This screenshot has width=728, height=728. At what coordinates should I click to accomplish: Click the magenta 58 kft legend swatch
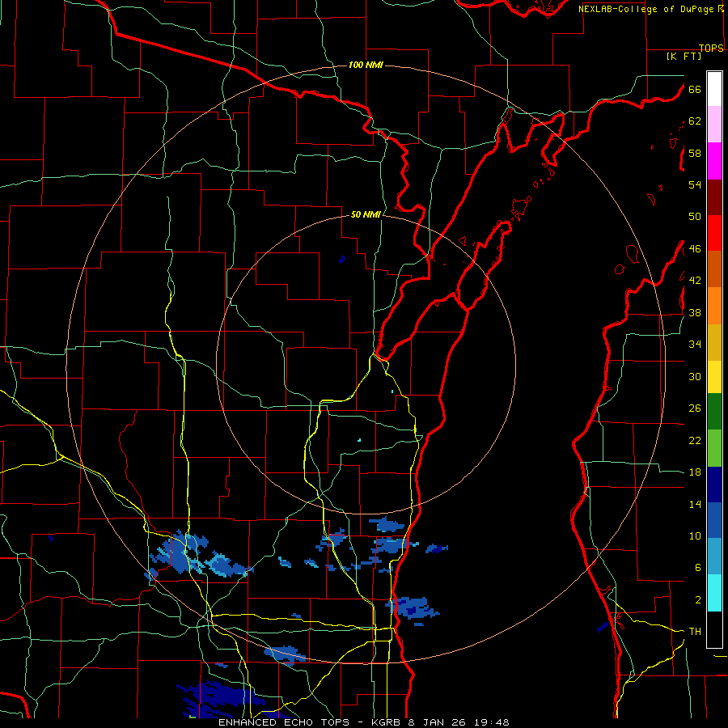tap(714, 161)
